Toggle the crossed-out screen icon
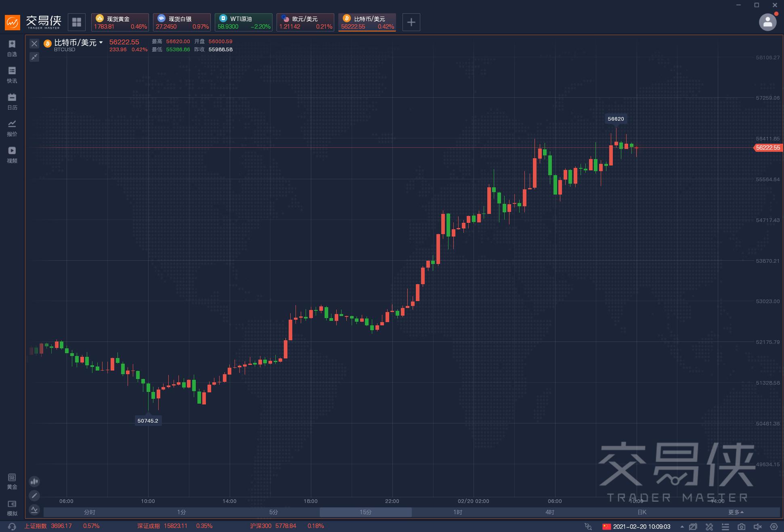The image size is (784, 532). (693, 526)
